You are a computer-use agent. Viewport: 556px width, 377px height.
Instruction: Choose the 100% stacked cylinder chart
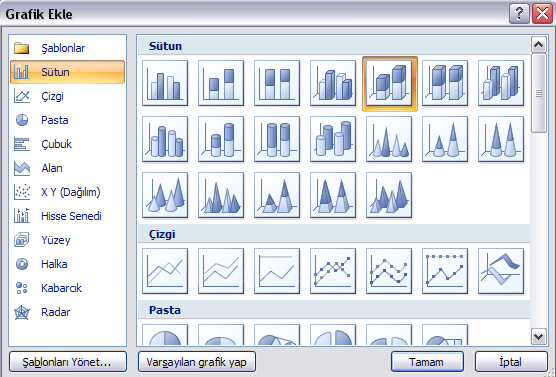[x=277, y=139]
